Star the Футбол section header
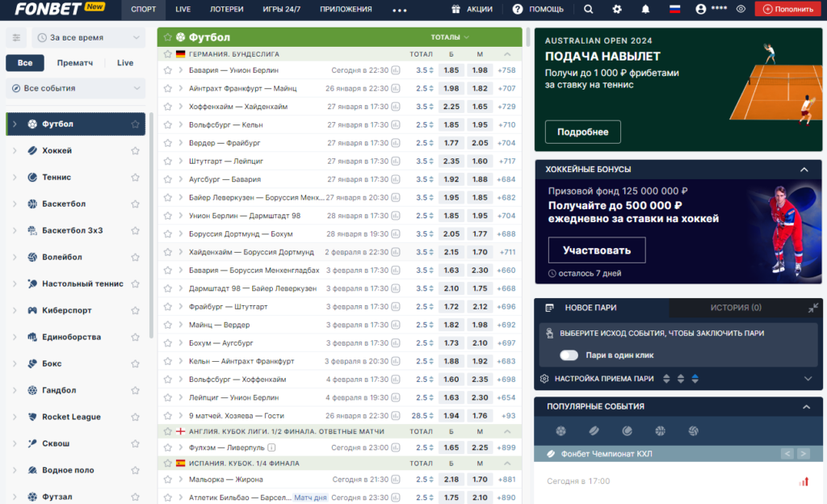This screenshot has width=827, height=504. (168, 37)
